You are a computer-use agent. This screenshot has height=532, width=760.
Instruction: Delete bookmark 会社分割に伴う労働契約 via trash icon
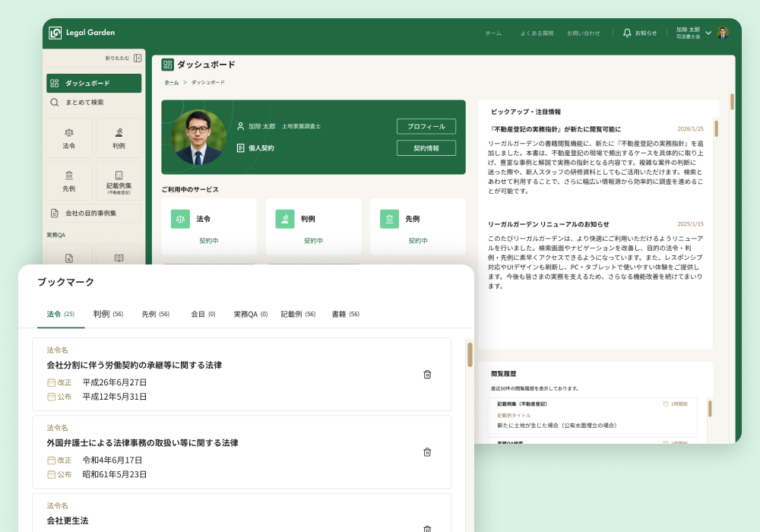pyautogui.click(x=427, y=375)
